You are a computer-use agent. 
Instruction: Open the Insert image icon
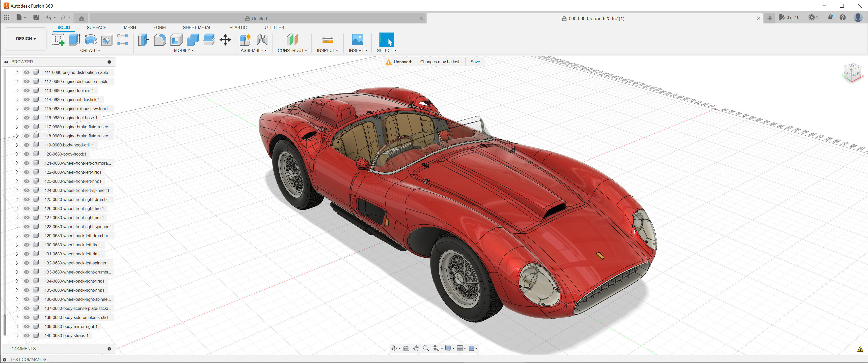coord(358,40)
